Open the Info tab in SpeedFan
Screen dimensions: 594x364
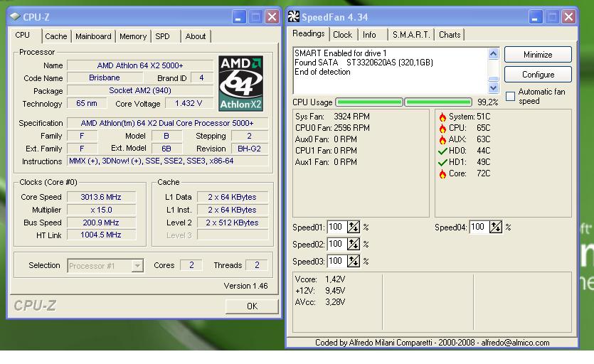[x=369, y=35]
